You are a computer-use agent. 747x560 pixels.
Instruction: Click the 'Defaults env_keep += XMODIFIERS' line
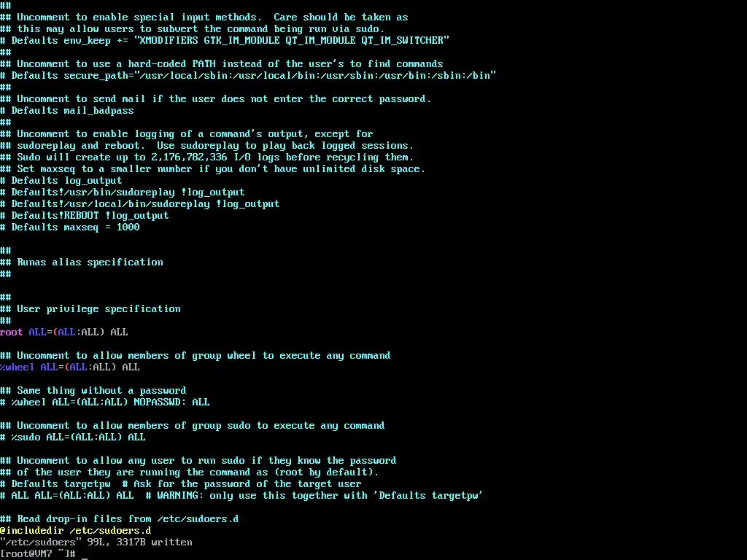[225, 41]
